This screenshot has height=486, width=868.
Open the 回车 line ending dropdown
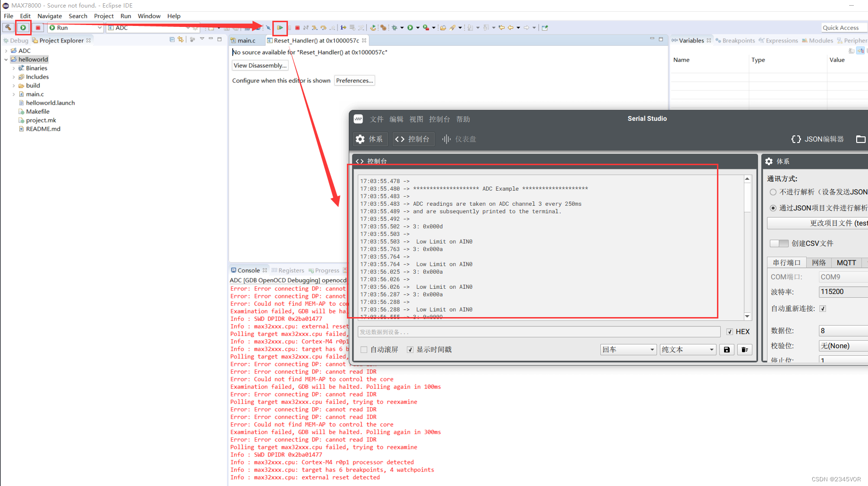click(628, 350)
